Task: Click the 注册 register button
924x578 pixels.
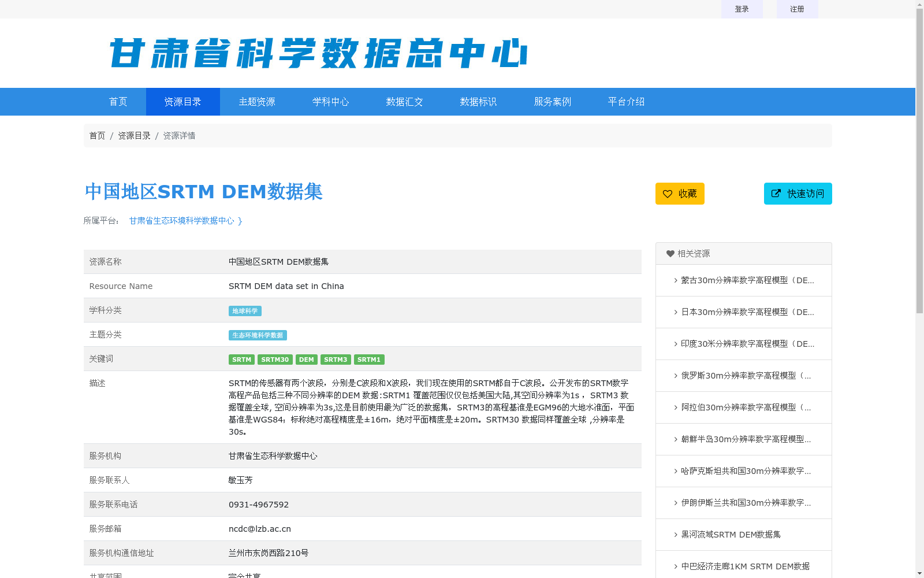Action: pyautogui.click(x=798, y=9)
